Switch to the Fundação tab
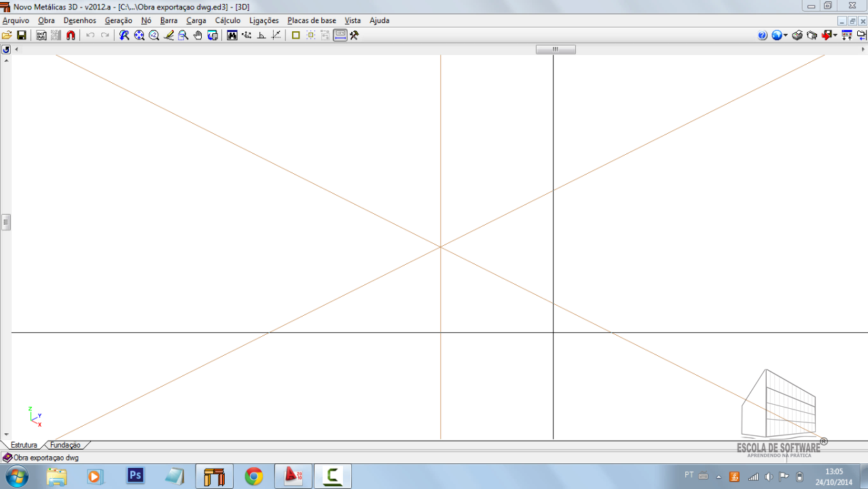 point(65,445)
